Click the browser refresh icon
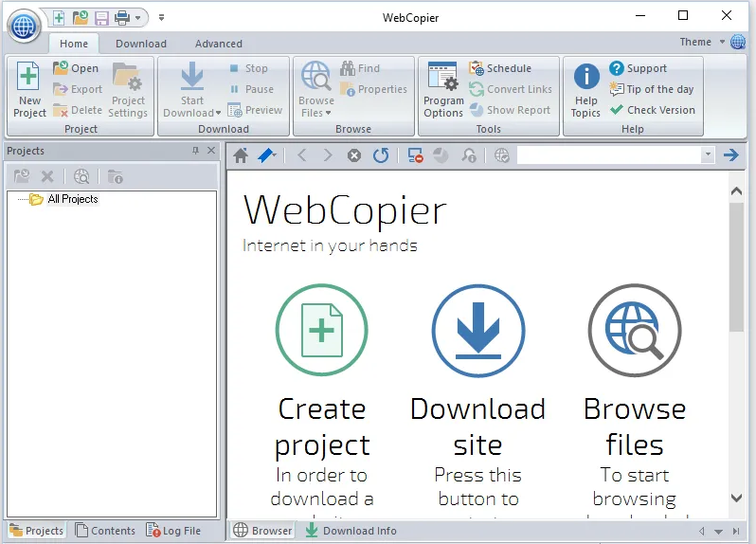 (x=381, y=155)
